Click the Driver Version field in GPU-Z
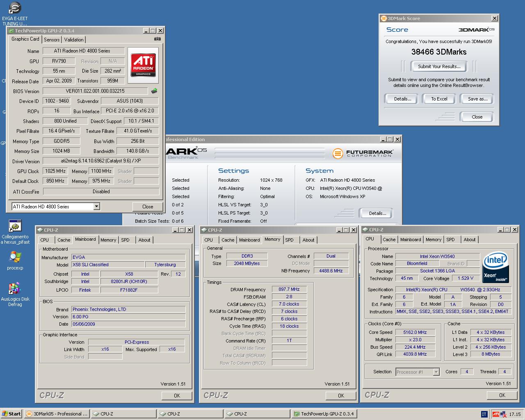Image resolution: width=525 pixels, height=420 pixels. pyautogui.click(x=101, y=161)
